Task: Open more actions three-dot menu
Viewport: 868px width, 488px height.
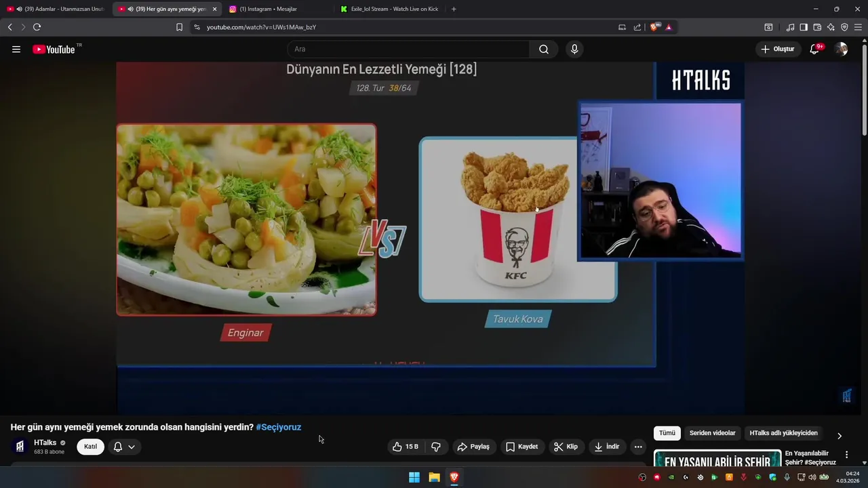Action: point(637,447)
